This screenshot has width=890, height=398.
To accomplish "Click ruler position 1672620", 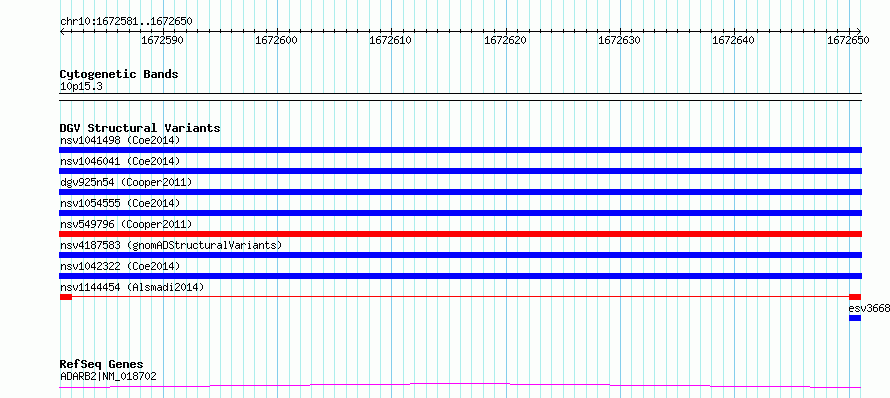I will point(505,40).
